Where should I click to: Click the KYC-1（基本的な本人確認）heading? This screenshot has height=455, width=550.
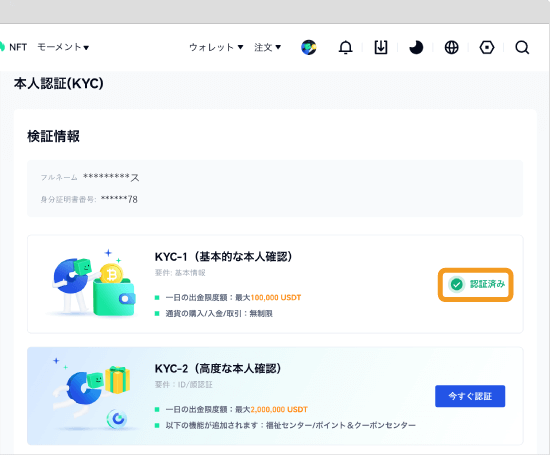click(x=224, y=257)
